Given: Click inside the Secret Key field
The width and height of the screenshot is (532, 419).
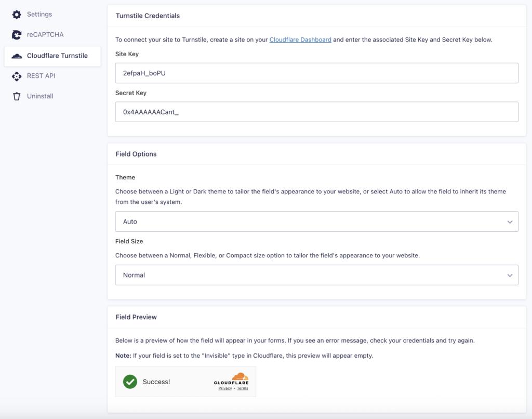Looking at the screenshot, I should pyautogui.click(x=316, y=112).
